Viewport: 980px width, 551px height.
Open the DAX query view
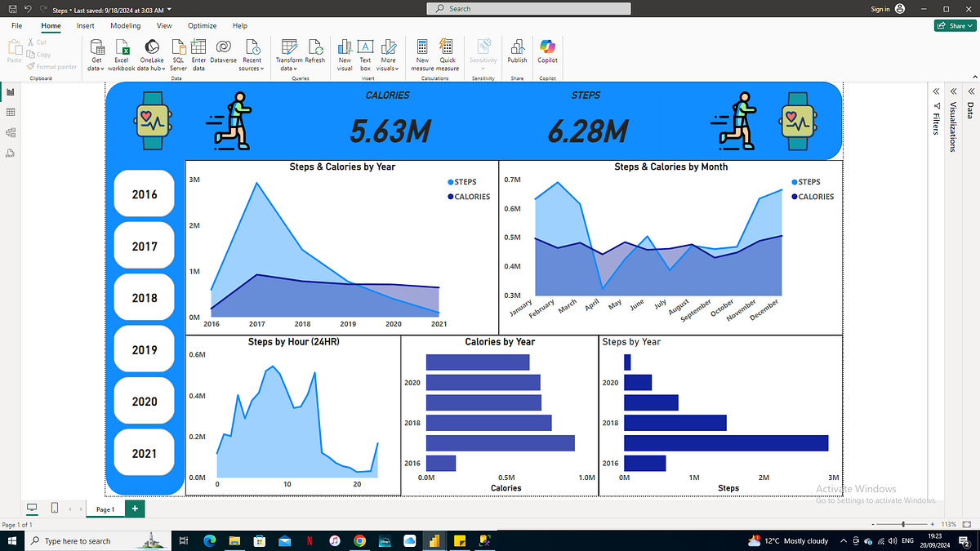pyautogui.click(x=11, y=153)
